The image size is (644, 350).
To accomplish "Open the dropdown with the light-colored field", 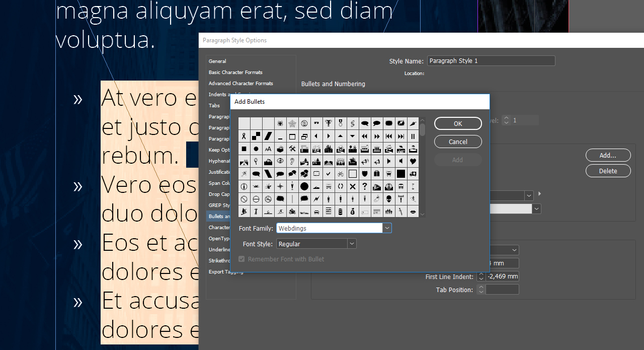I will click(x=537, y=208).
